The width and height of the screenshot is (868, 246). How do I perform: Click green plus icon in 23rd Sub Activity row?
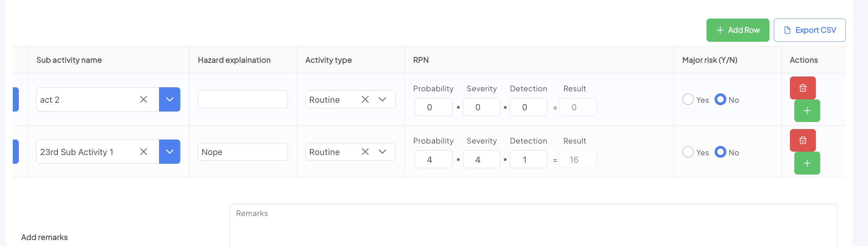(x=807, y=163)
